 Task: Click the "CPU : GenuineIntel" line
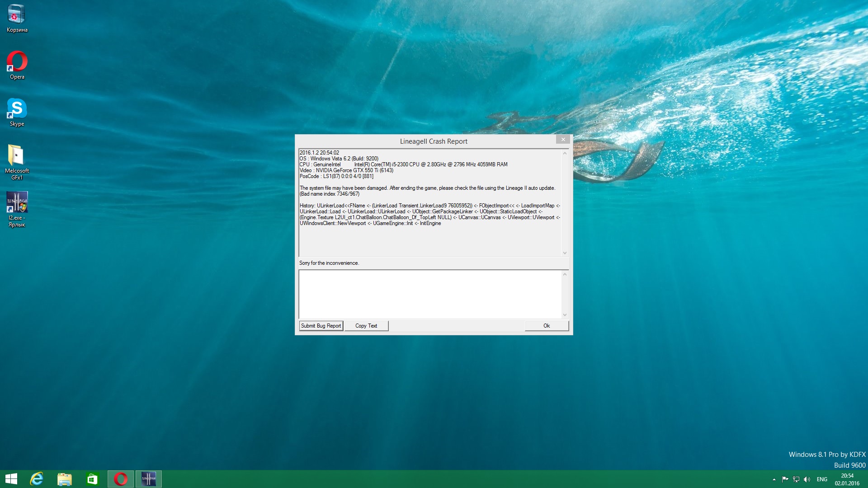tap(403, 164)
